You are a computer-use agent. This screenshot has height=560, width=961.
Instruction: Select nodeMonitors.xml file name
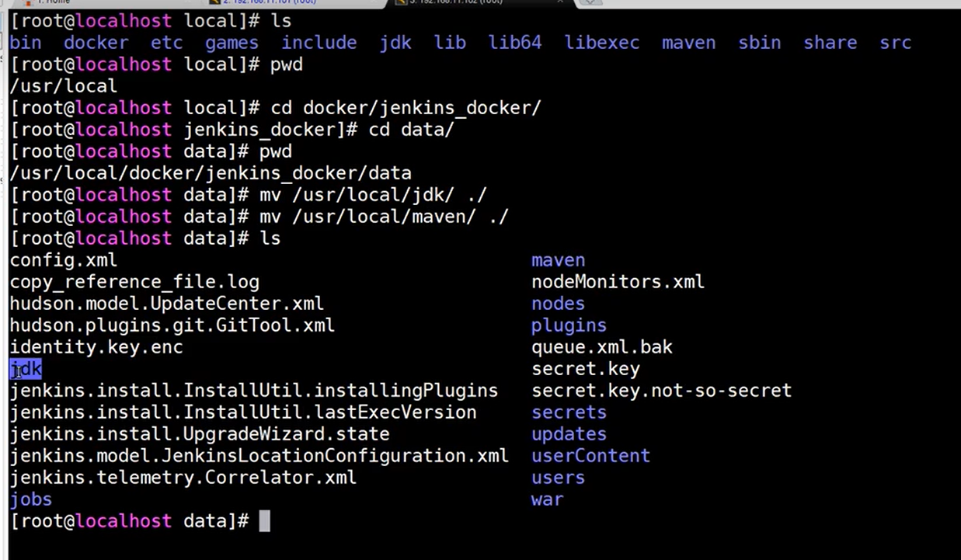click(618, 282)
